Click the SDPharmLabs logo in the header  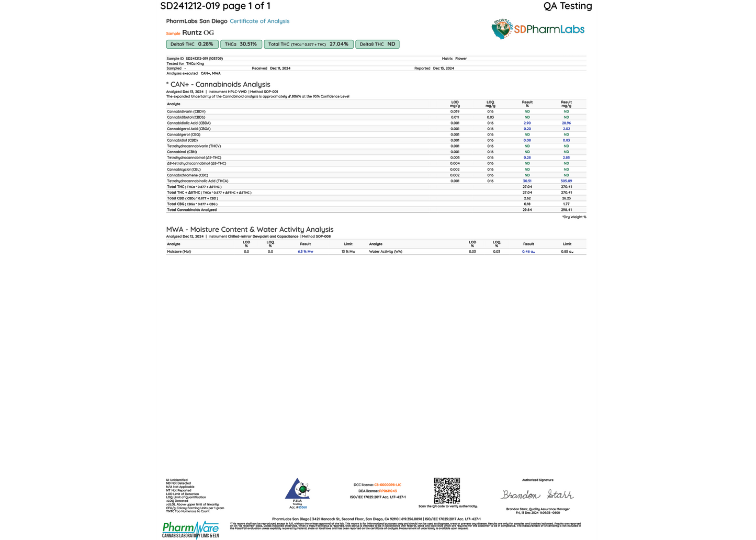pyautogui.click(x=538, y=29)
